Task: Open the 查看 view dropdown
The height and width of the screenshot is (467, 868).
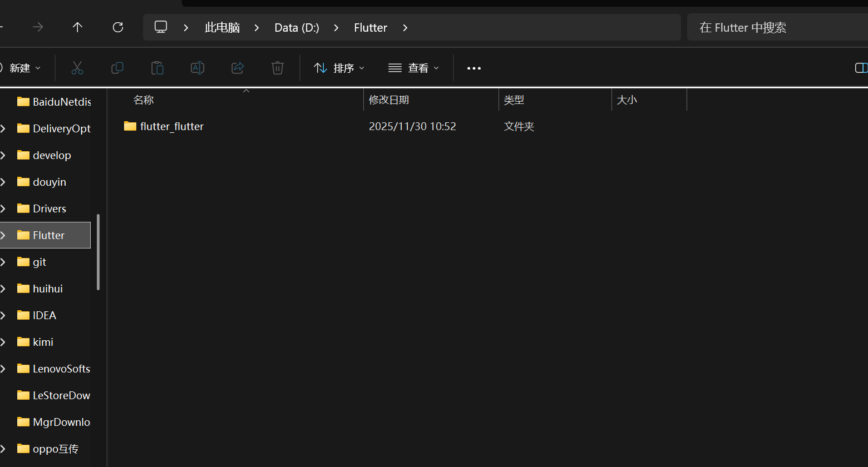Action: (x=413, y=68)
